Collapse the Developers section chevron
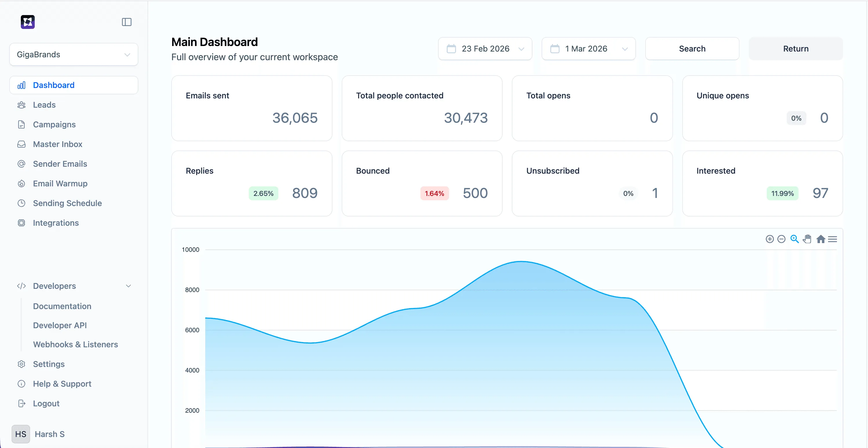The width and height of the screenshot is (868, 448). pyautogui.click(x=128, y=286)
